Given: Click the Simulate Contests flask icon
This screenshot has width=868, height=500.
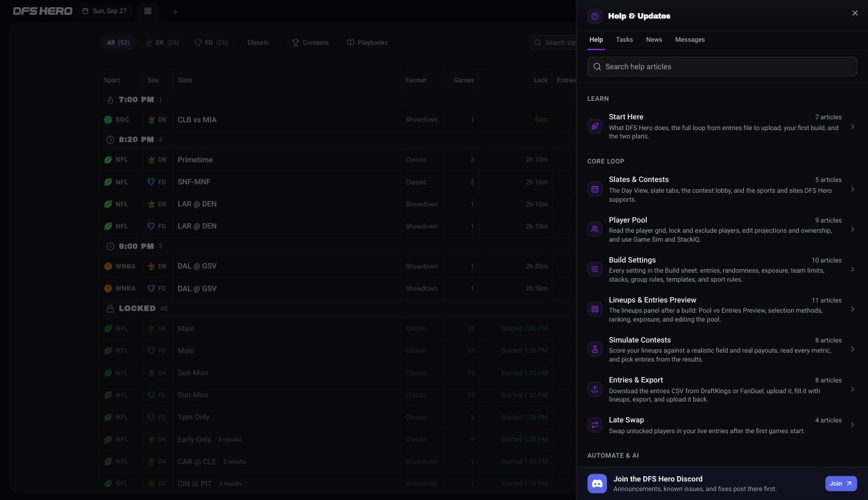Looking at the screenshot, I should click(x=594, y=349).
